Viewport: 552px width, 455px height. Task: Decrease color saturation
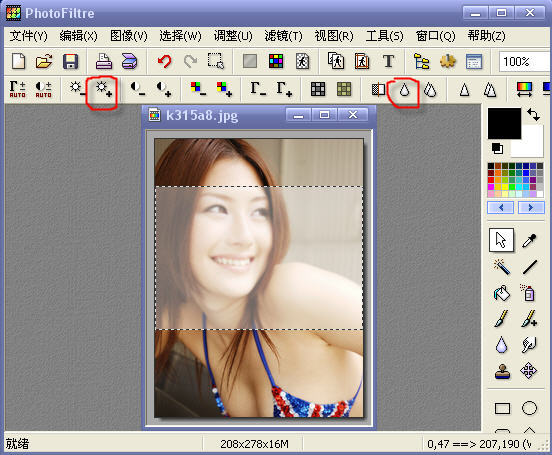point(198,89)
